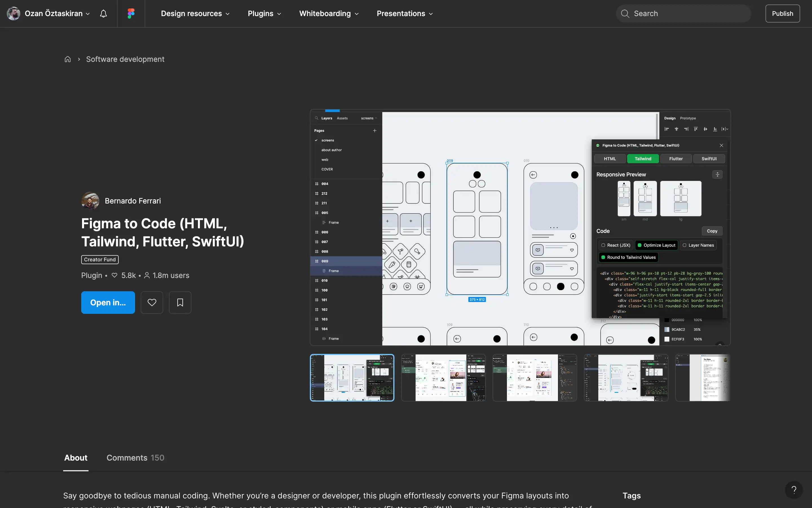This screenshot has height=508, width=812.
Task: Toggle Round to Tailwind Values option
Action: (x=628, y=257)
